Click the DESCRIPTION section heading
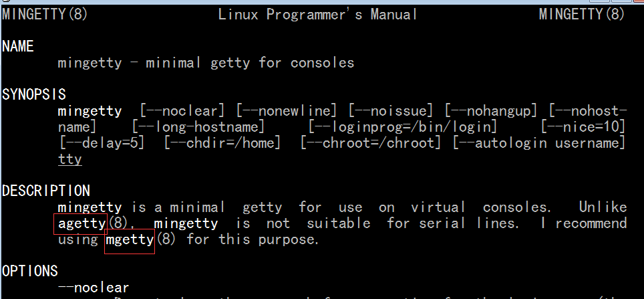The width and height of the screenshot is (644, 299). click(46, 191)
